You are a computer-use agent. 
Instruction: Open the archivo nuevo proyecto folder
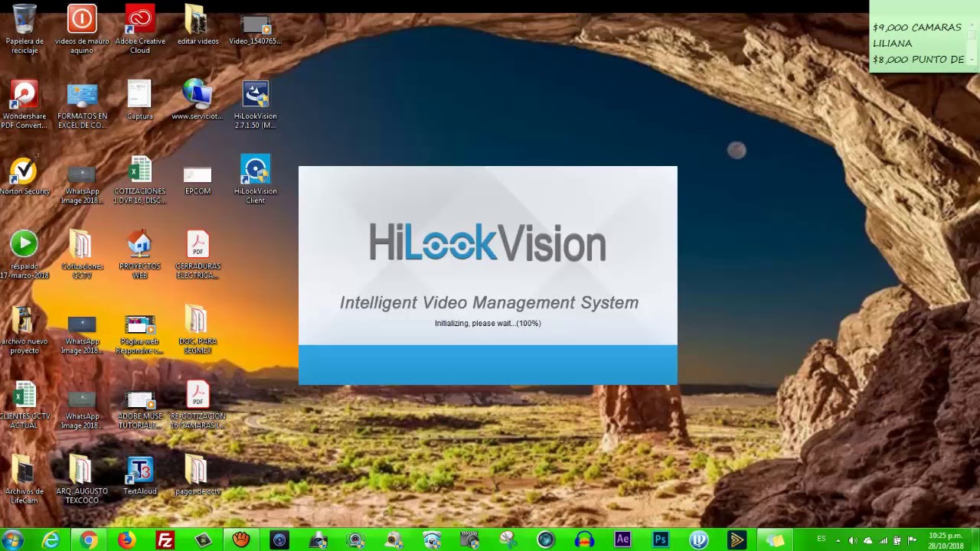click(x=24, y=329)
